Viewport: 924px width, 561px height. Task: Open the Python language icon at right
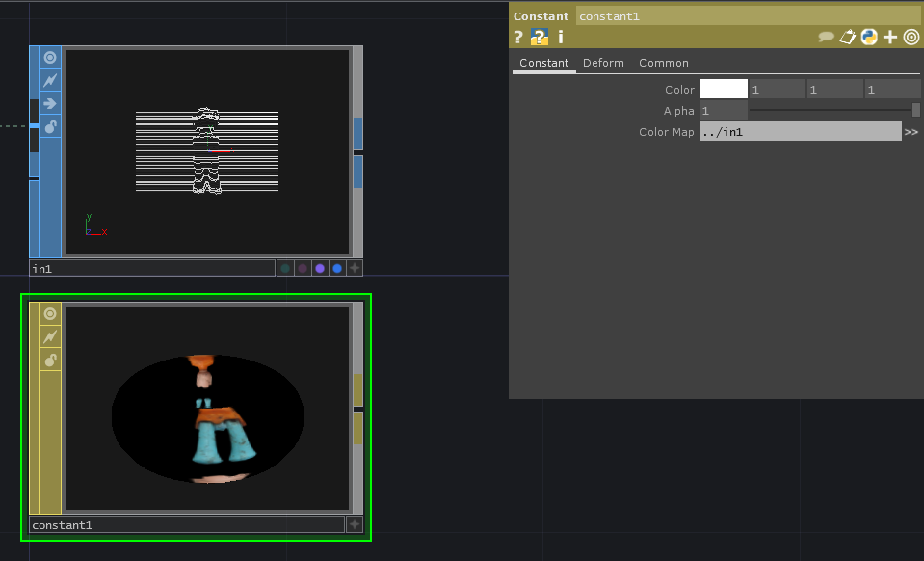click(x=869, y=38)
